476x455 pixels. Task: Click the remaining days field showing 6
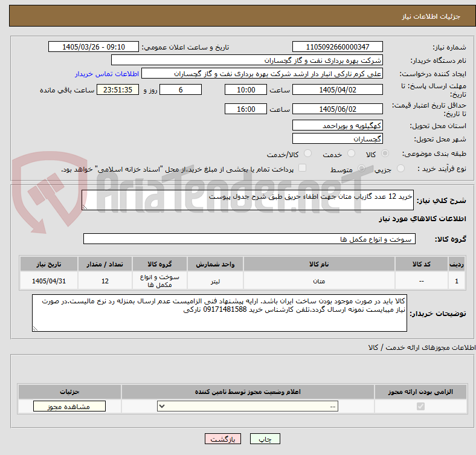coord(181,89)
